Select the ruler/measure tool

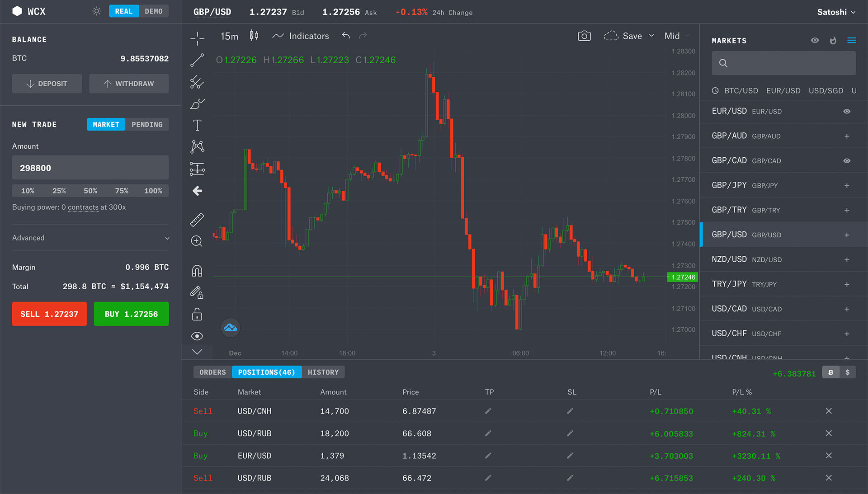point(197,221)
